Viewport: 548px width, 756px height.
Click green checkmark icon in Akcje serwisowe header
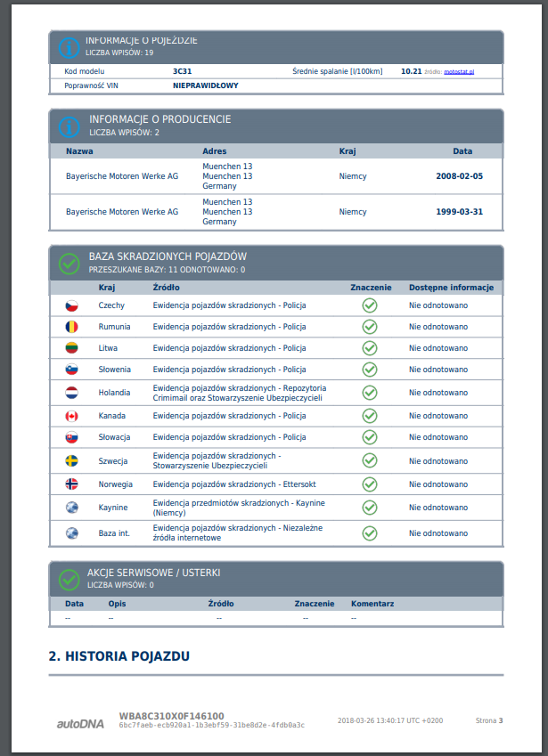(x=69, y=580)
